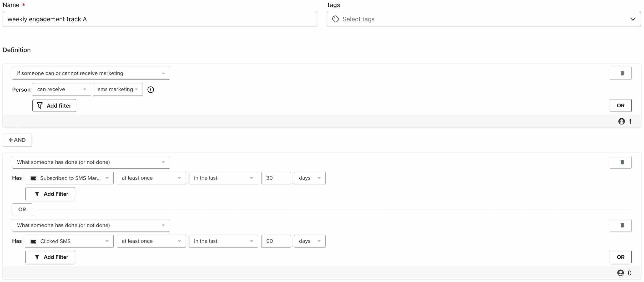Click the profile count icon showing 0
Screen dimensions: 644x282
coord(620,273)
